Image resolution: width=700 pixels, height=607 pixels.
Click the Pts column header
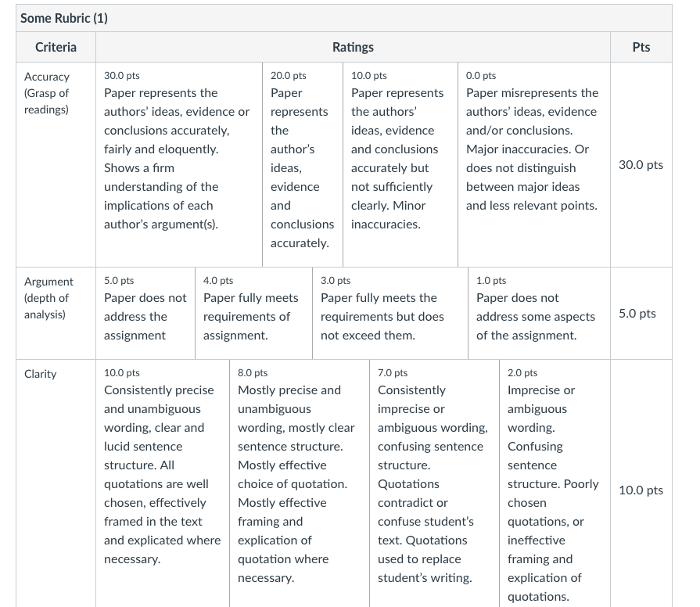641,47
